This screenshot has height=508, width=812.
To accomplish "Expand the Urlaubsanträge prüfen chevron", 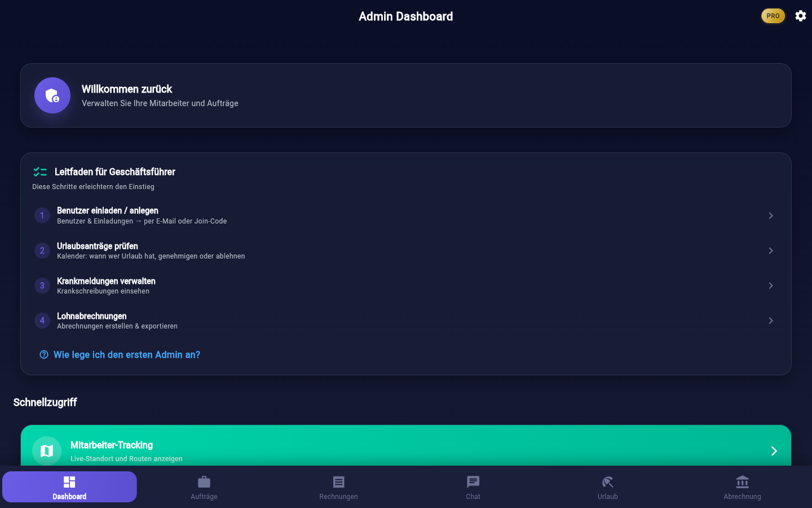I will click(771, 251).
